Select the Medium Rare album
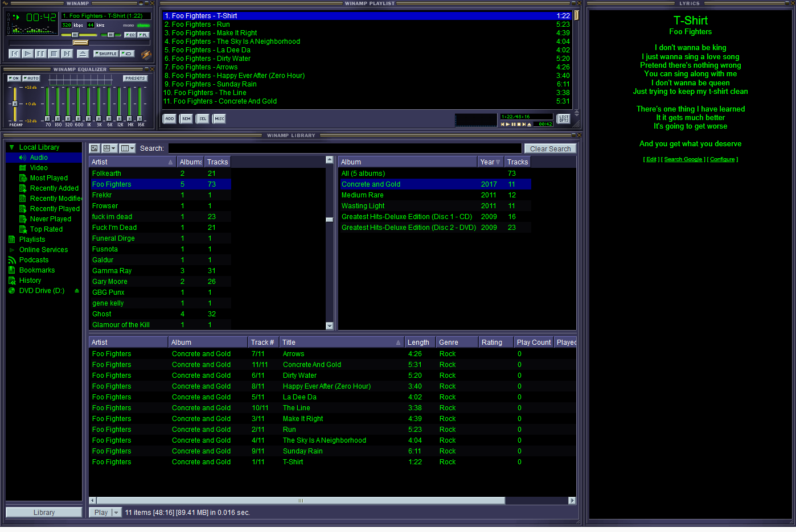 (436, 195)
